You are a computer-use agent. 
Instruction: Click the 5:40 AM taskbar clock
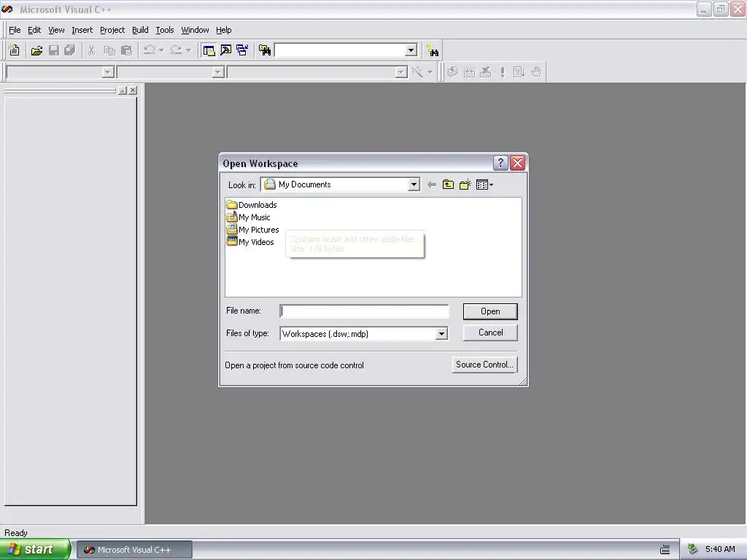720,550
